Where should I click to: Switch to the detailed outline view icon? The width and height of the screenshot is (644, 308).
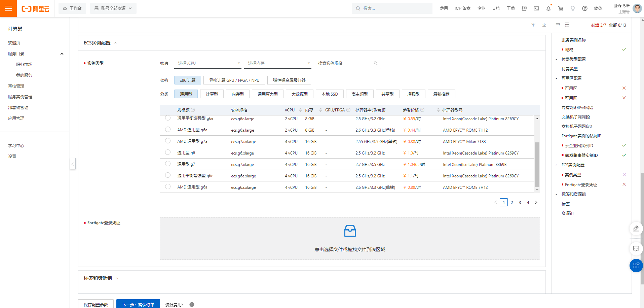click(567, 25)
